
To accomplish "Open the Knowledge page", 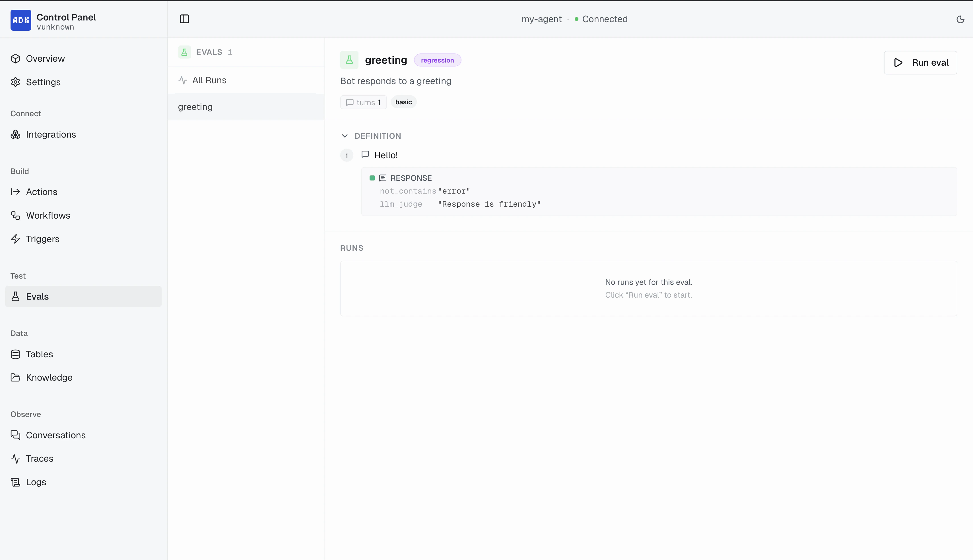I will click(49, 377).
